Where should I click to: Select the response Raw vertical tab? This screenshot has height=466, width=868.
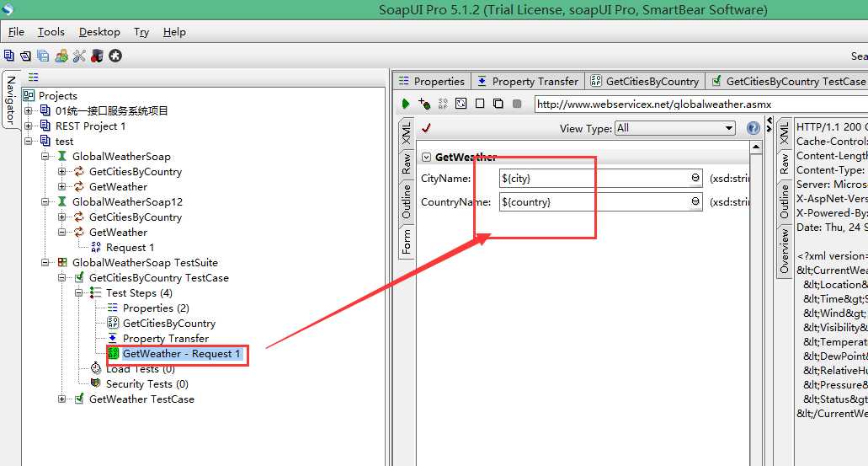coord(785,164)
